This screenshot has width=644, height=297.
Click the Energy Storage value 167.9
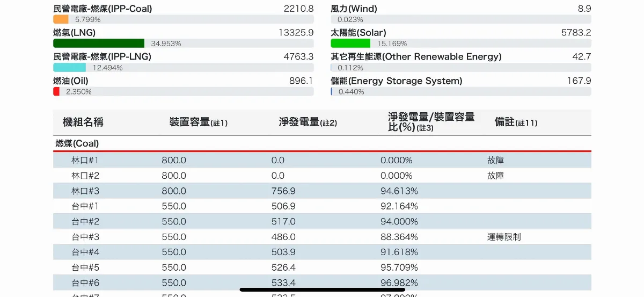coord(579,81)
